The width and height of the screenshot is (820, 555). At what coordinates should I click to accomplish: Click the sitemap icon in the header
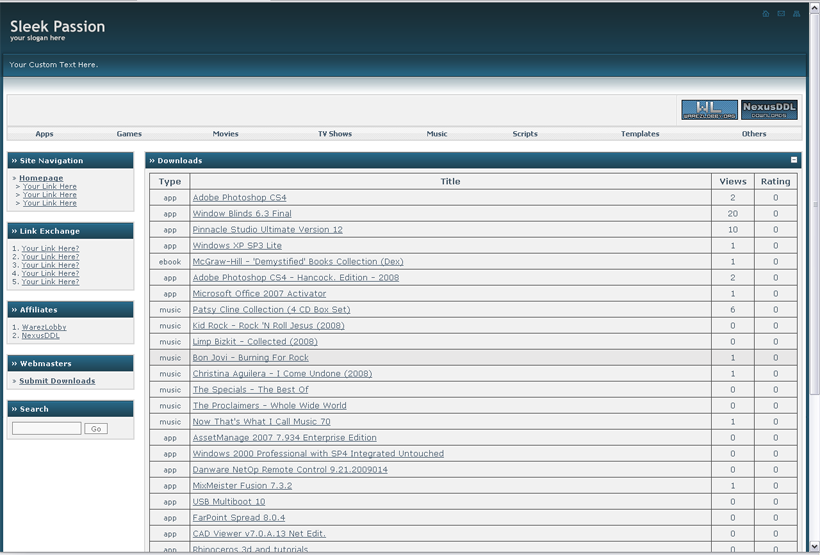797,14
